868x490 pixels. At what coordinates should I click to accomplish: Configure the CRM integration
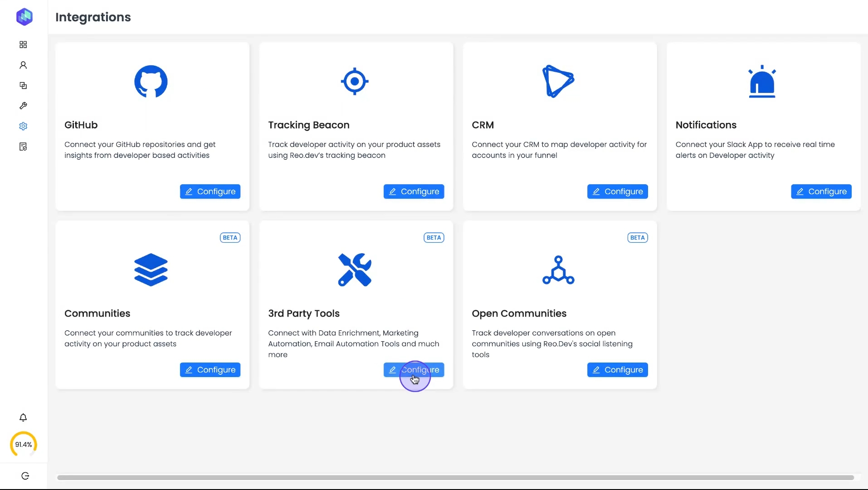617,191
